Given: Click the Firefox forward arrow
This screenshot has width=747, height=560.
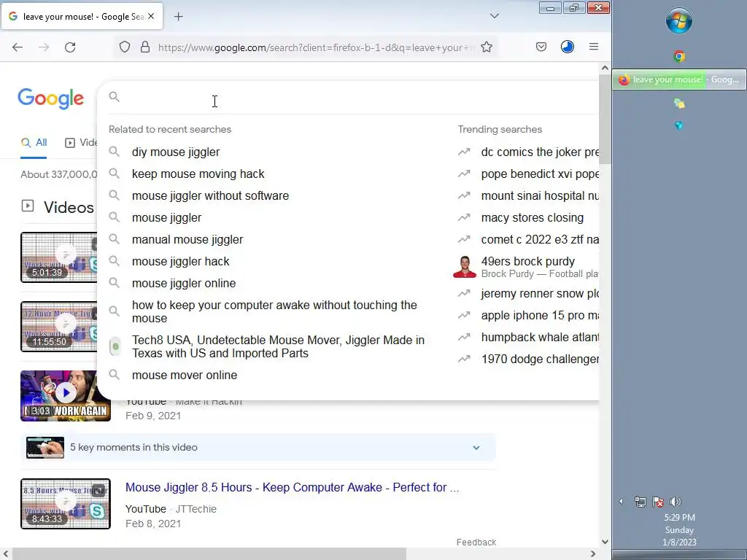Looking at the screenshot, I should (44, 47).
